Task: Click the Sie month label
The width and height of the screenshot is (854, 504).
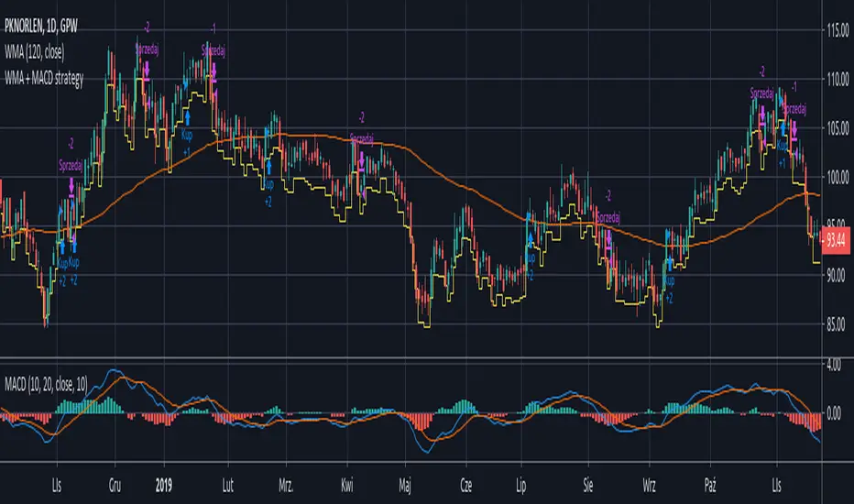Action: tap(588, 486)
